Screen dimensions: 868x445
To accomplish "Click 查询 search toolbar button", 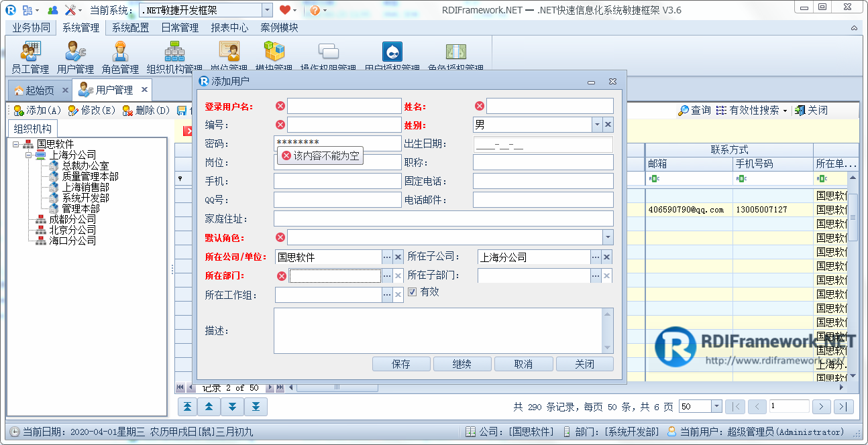I will tap(694, 111).
